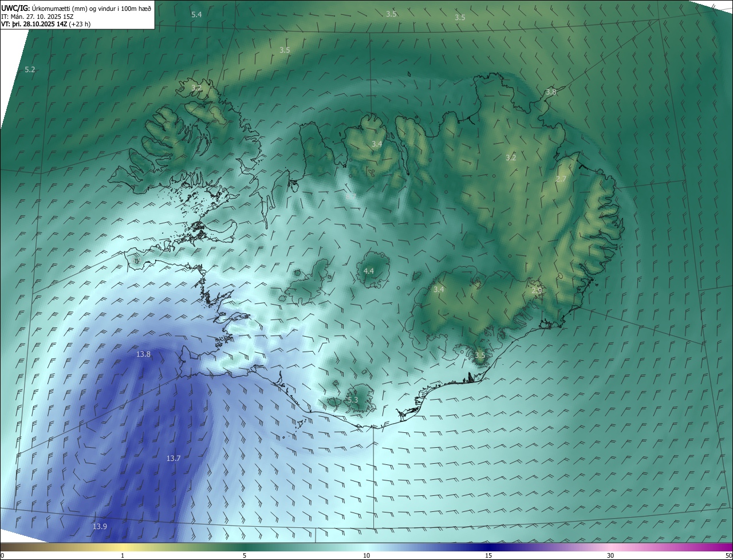Click the valid time 'VT: þri. 28.10.2025 14Z (+23 h)'
The image size is (733, 560).
[x=46, y=24]
